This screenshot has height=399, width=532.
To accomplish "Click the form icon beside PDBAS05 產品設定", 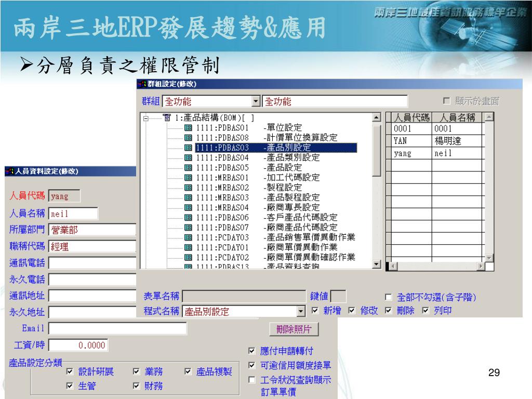I will point(188,168).
